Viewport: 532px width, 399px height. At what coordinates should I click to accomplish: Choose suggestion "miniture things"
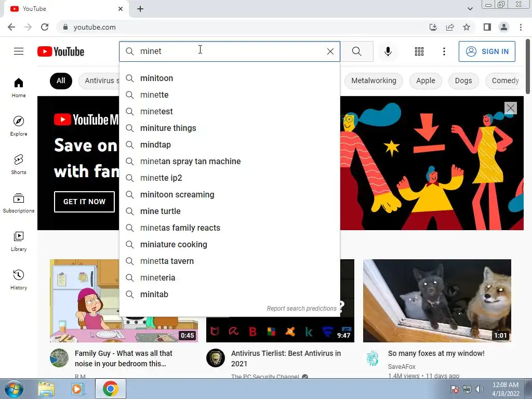pyautogui.click(x=229, y=128)
